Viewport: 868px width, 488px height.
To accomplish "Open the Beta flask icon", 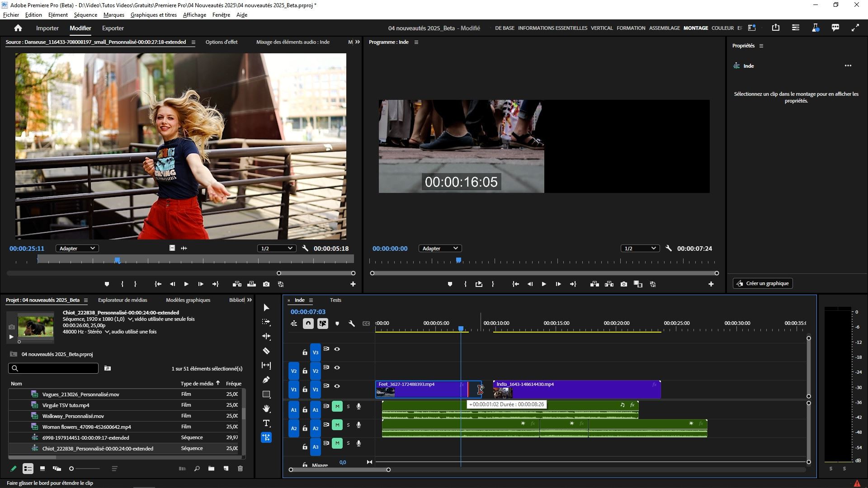I will pos(816,28).
